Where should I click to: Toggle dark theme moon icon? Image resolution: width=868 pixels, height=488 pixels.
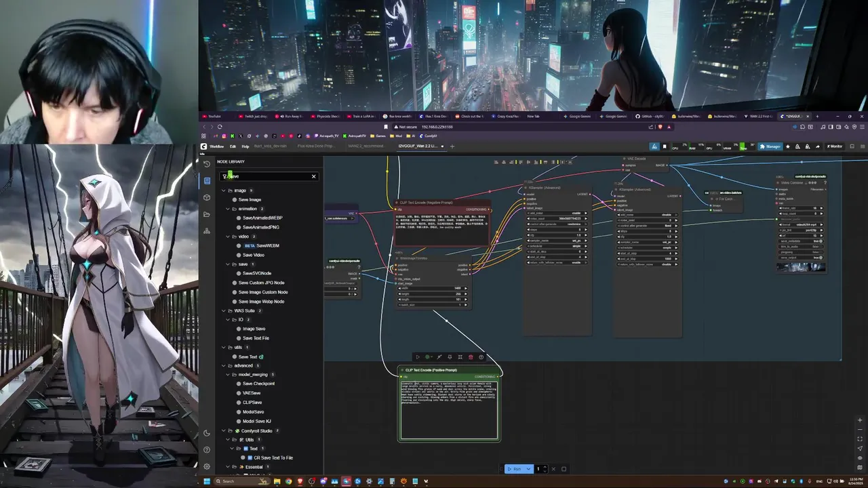pyautogui.click(x=207, y=433)
